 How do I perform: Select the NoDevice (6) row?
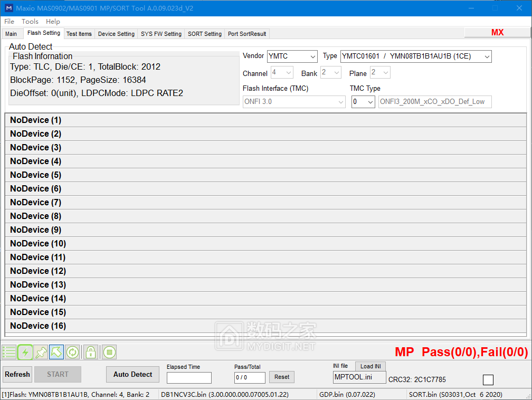[x=265, y=188]
